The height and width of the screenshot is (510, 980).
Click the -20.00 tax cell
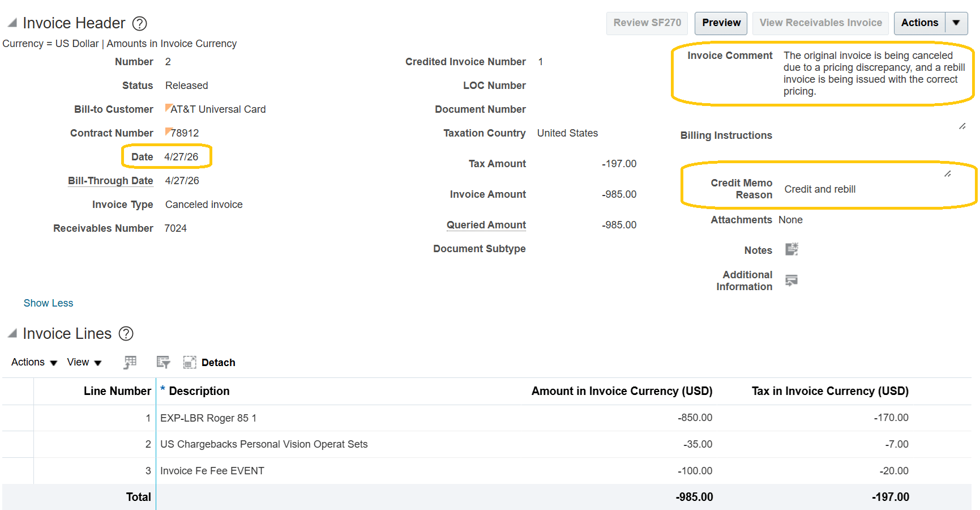(x=894, y=471)
